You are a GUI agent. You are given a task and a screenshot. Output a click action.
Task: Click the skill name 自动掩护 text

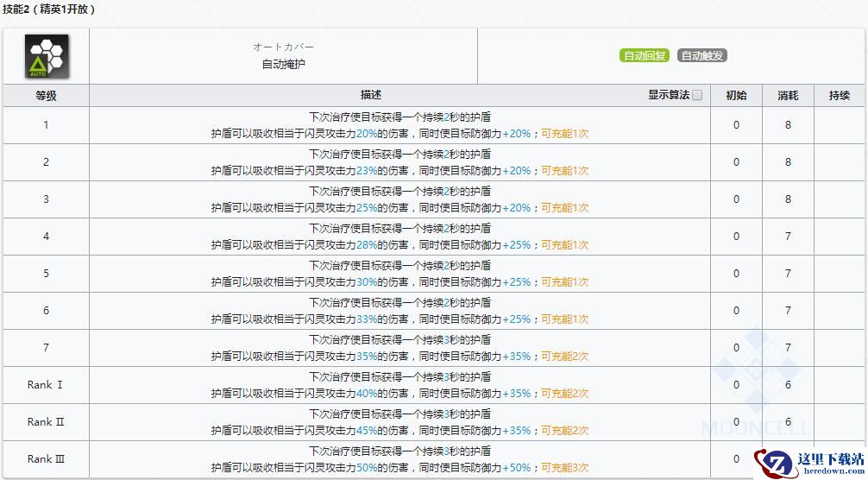pyautogui.click(x=283, y=64)
